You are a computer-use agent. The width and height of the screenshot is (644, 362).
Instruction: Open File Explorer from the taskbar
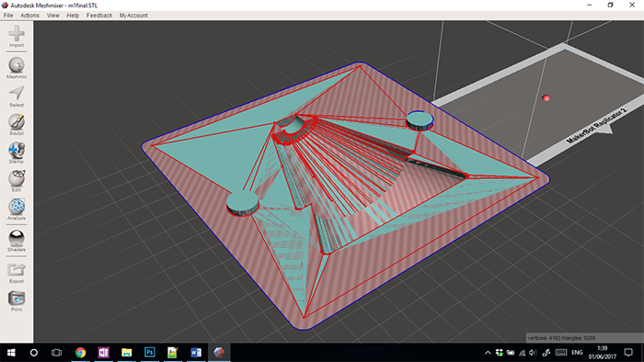click(x=127, y=353)
